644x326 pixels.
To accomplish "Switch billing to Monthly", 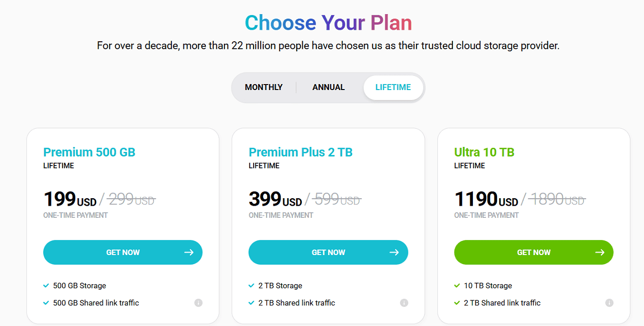I will coord(264,88).
